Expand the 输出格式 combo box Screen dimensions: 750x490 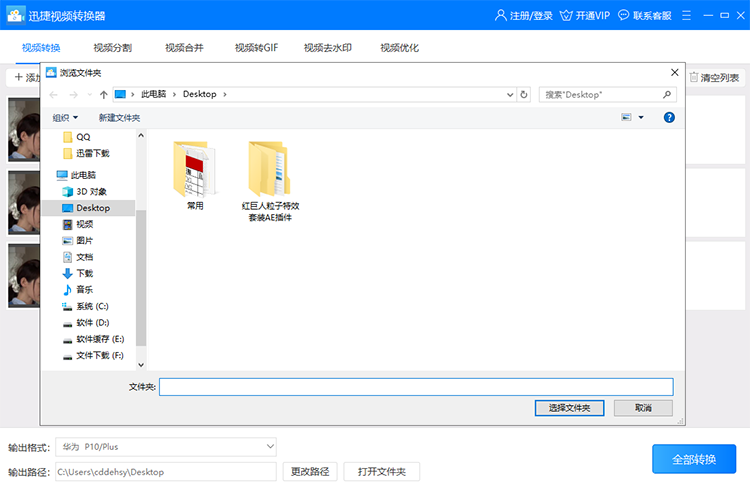click(166, 446)
